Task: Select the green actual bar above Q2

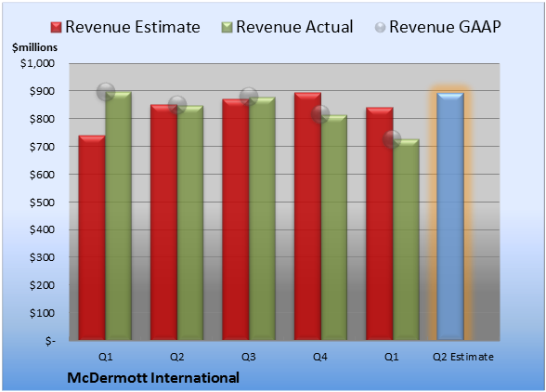Action: point(190,223)
